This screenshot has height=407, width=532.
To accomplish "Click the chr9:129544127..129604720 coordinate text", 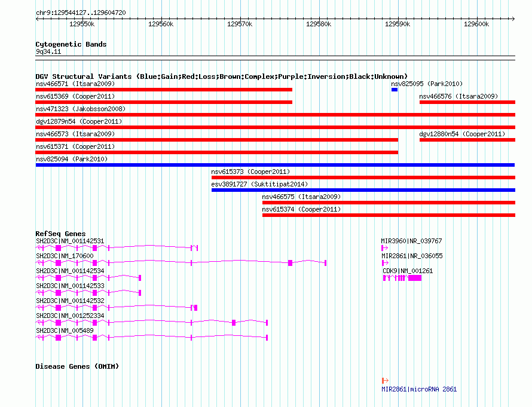I will coord(81,13).
